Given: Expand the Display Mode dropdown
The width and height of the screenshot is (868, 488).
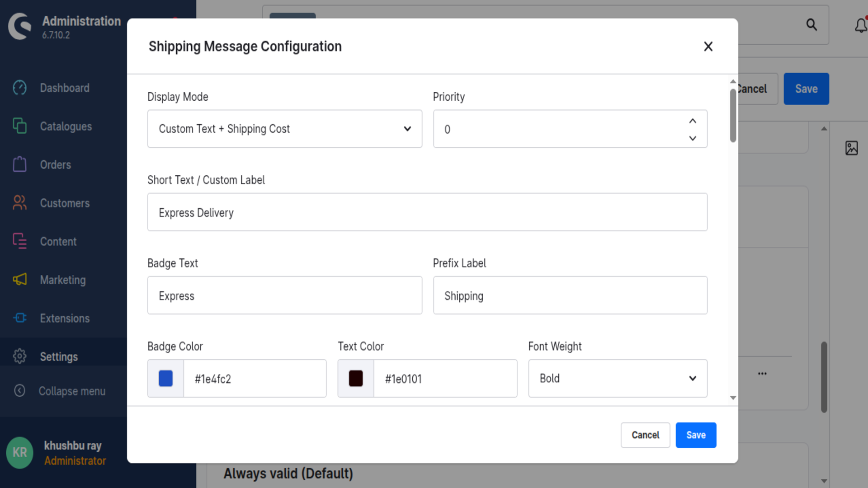Looking at the screenshot, I should click(285, 129).
